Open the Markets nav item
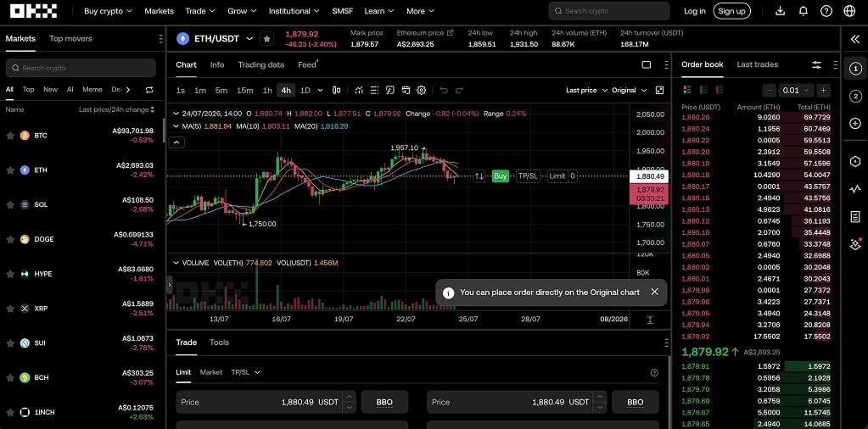 click(159, 10)
